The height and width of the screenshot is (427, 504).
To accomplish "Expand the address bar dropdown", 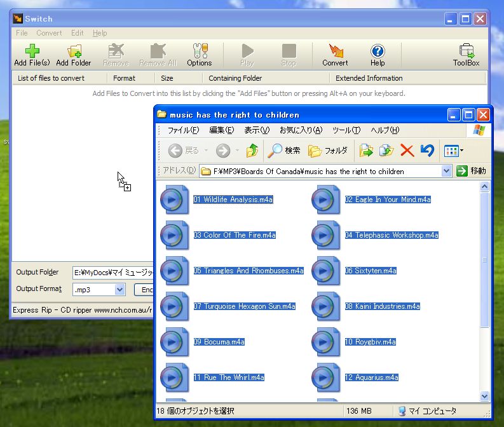I will 446,171.
